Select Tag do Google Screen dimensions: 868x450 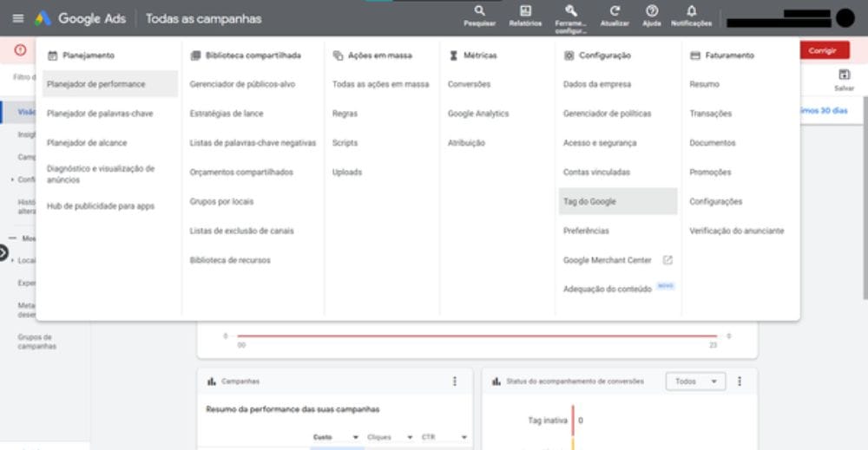coord(618,201)
